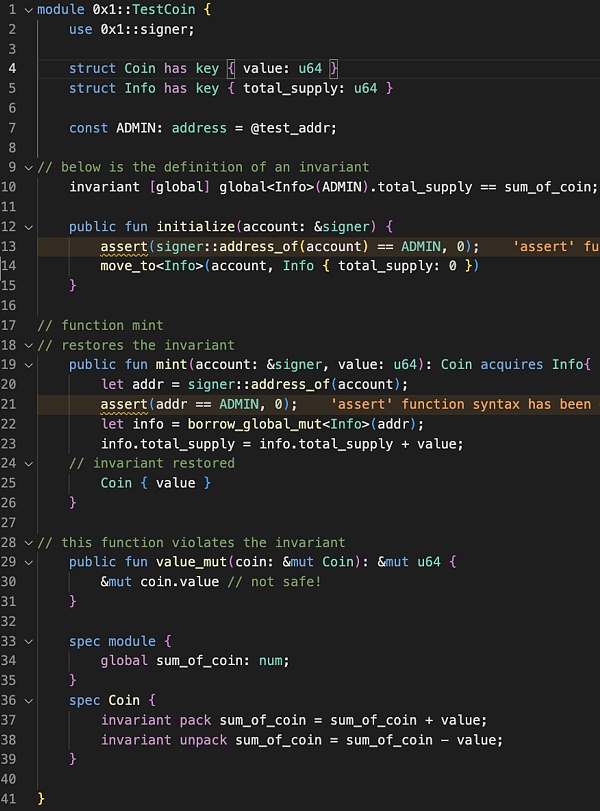The height and width of the screenshot is (811, 600).
Task: Fold the mint function using its chevron
Action: (x=27, y=364)
